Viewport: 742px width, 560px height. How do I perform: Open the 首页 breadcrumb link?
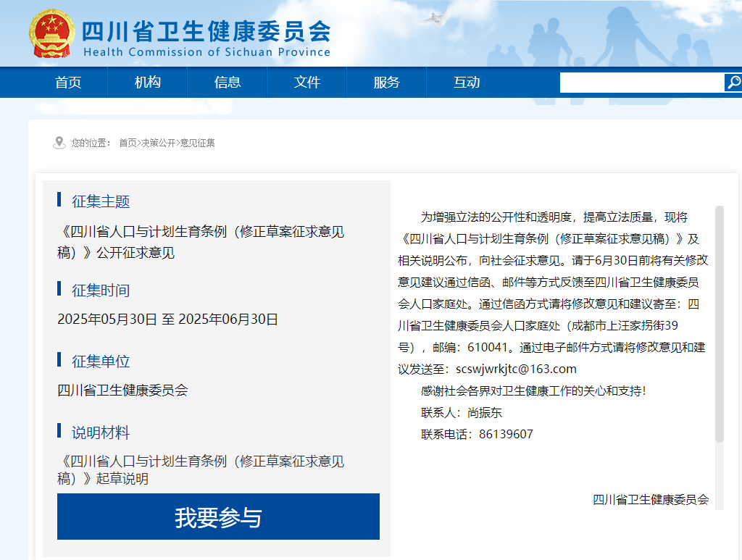click(128, 143)
